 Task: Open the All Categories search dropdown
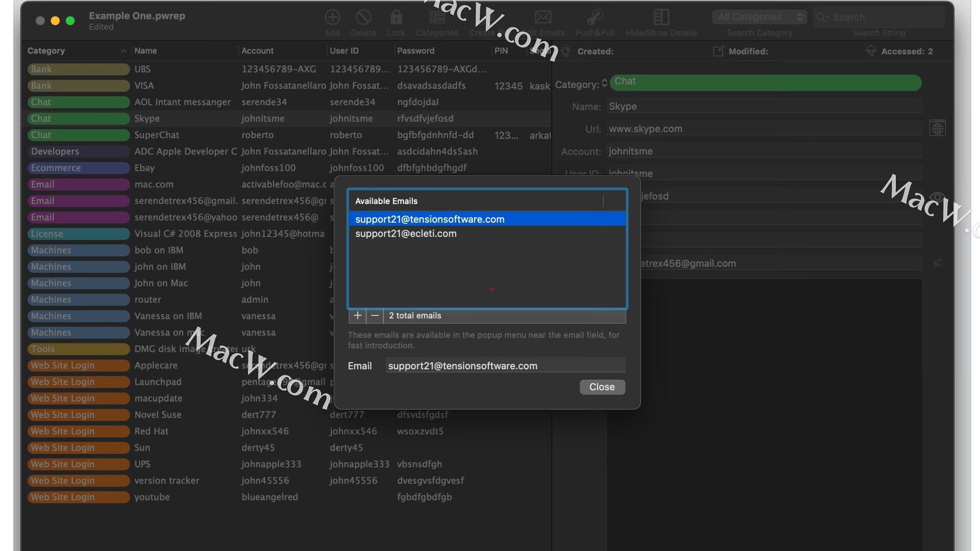759,17
